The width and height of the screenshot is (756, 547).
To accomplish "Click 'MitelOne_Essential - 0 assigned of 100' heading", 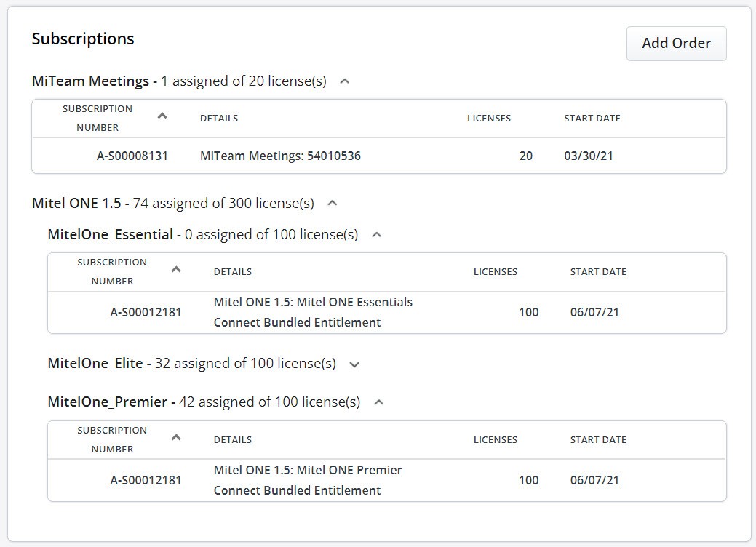I will coord(202,235).
